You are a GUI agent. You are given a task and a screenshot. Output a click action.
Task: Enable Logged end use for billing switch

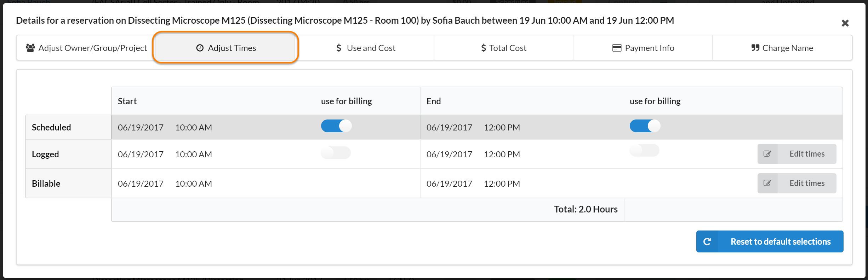coord(644,150)
